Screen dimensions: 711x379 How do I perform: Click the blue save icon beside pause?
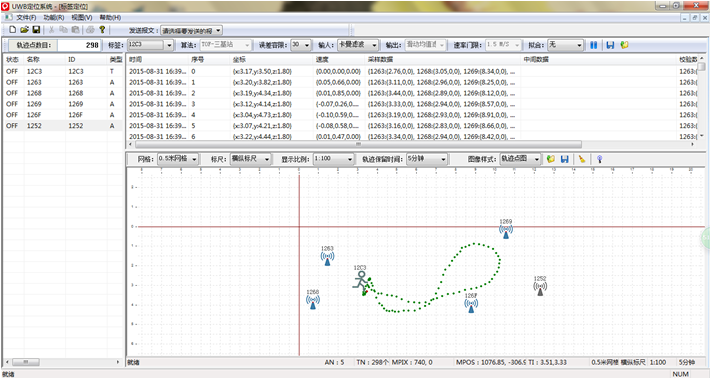pos(610,45)
